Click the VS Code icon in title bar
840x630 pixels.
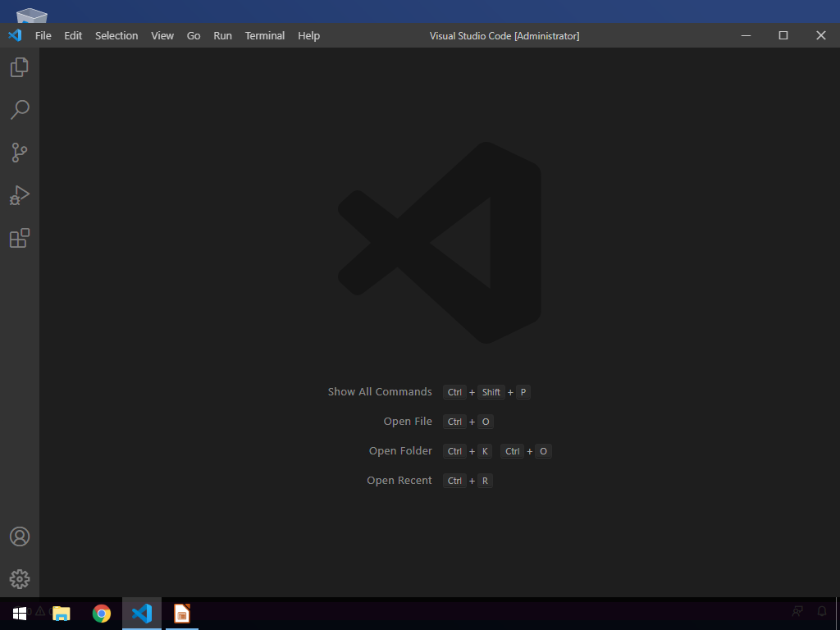point(15,35)
